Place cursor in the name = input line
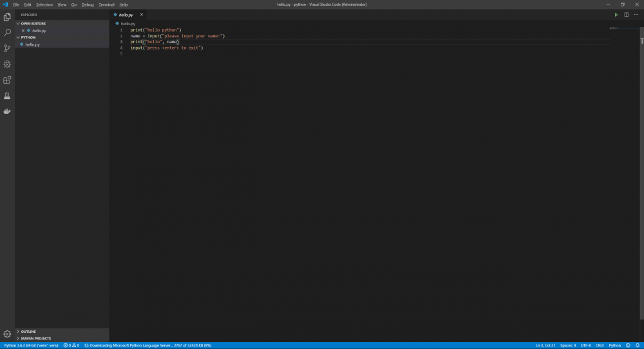644x349 pixels. tap(178, 36)
